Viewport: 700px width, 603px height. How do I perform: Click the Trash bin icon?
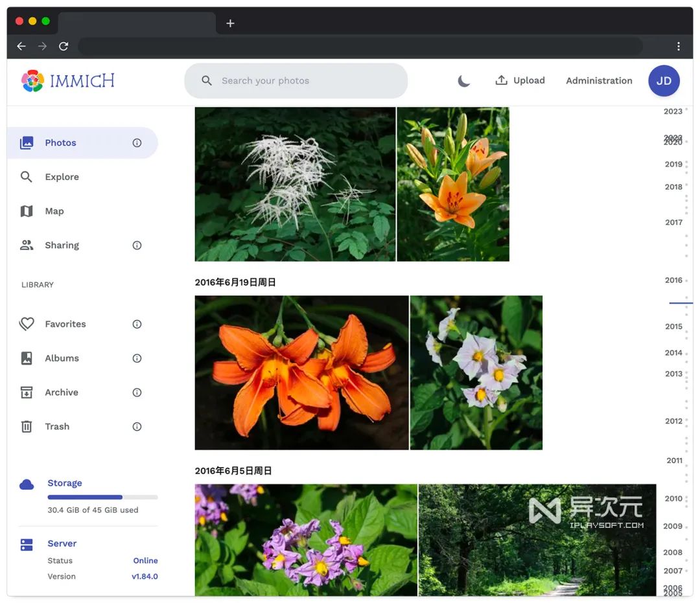coord(27,427)
